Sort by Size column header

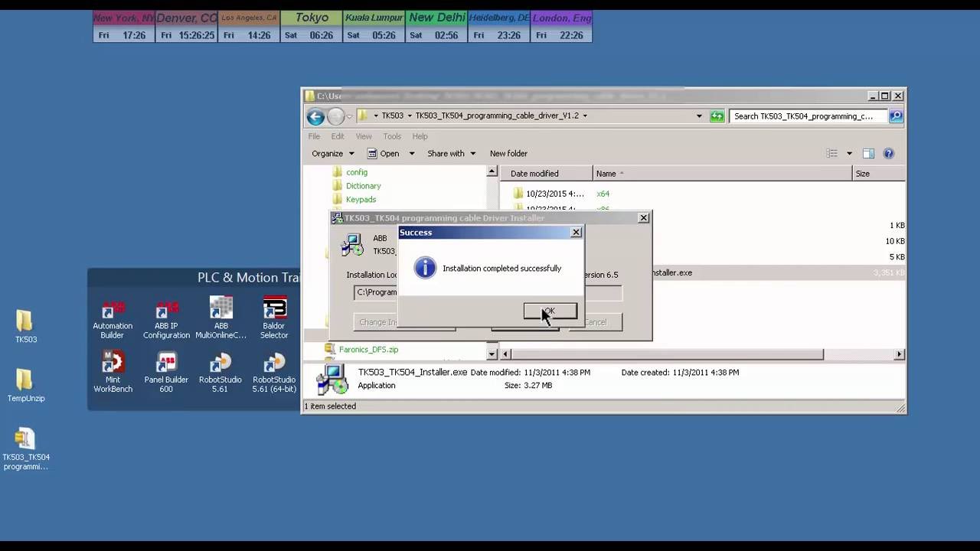pyautogui.click(x=879, y=174)
